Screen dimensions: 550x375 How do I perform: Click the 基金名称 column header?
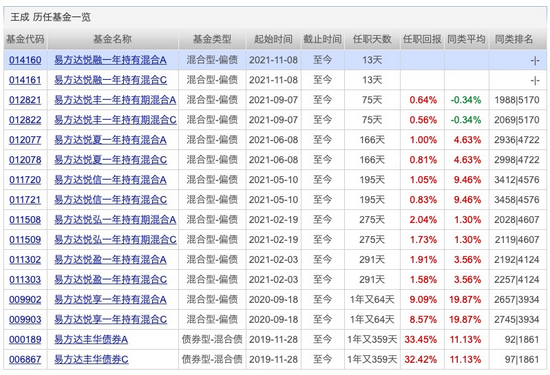pyautogui.click(x=113, y=39)
